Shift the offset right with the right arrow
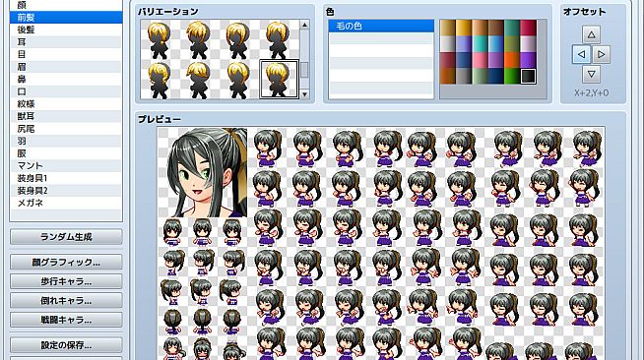The image size is (644, 360). click(x=602, y=54)
